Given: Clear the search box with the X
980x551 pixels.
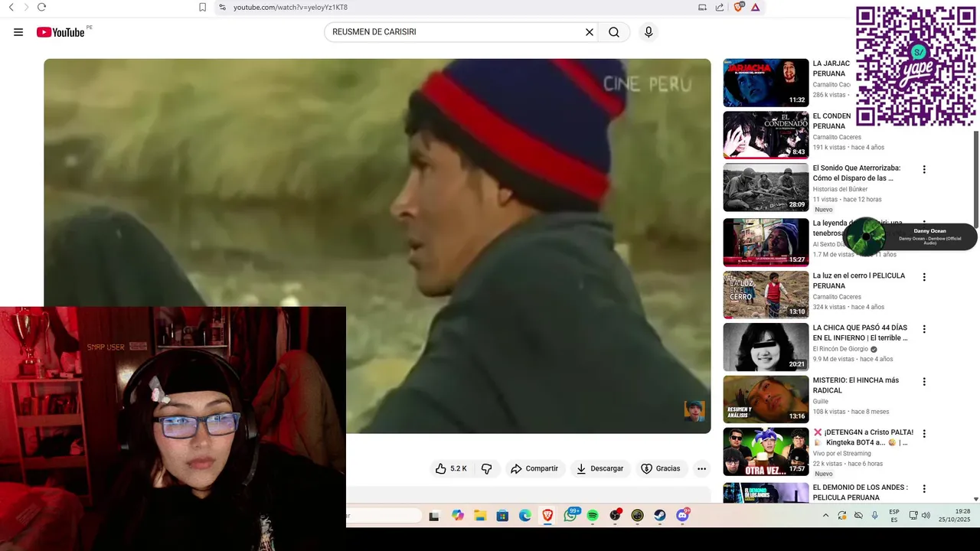Looking at the screenshot, I should click(590, 32).
